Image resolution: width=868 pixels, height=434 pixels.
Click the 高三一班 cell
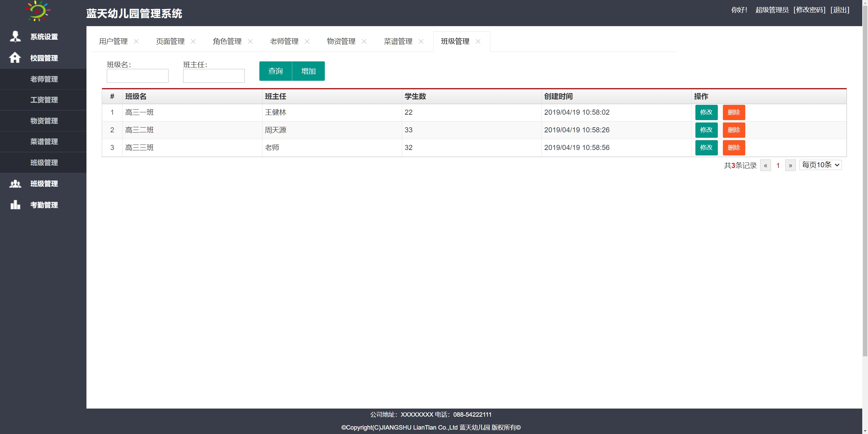192,112
